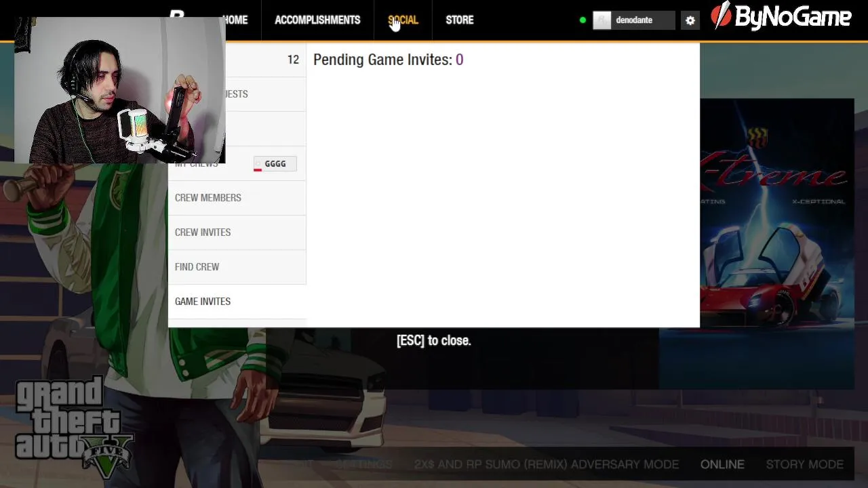Select the SOCIAL tab

coord(403,20)
